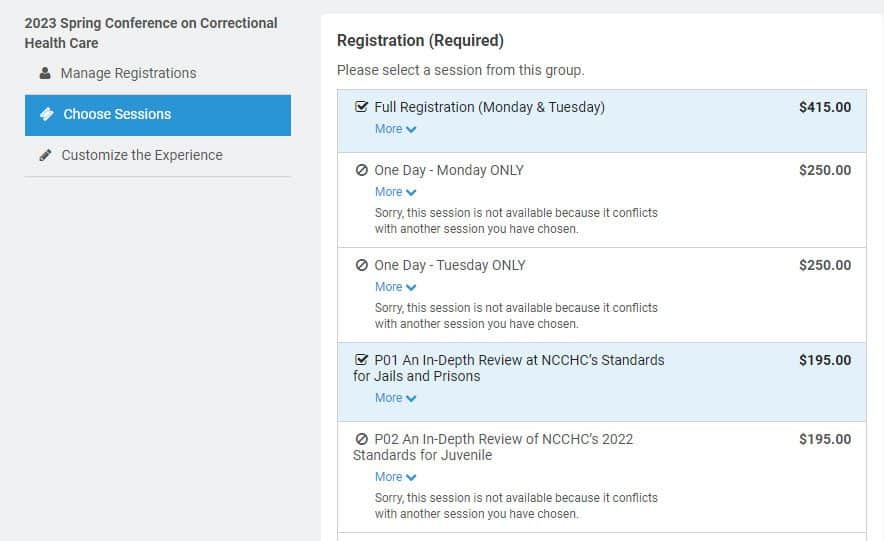Click the 2023 Spring Conference title
Viewport: 884px width, 541px height.
[151, 33]
